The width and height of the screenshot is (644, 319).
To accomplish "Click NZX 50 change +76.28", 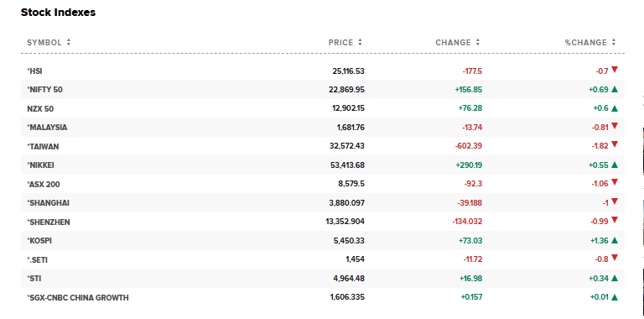I will tap(470, 108).
